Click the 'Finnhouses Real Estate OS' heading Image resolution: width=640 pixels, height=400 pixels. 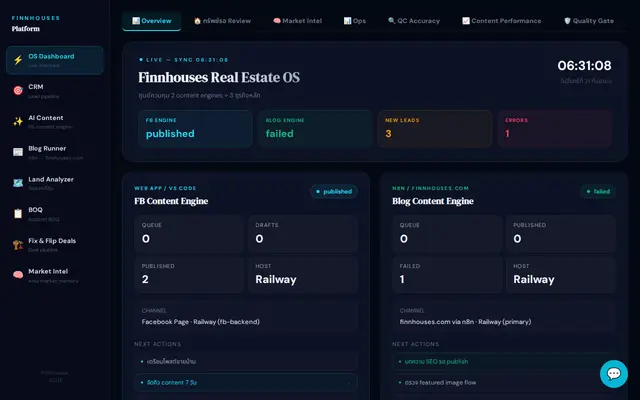(x=219, y=78)
